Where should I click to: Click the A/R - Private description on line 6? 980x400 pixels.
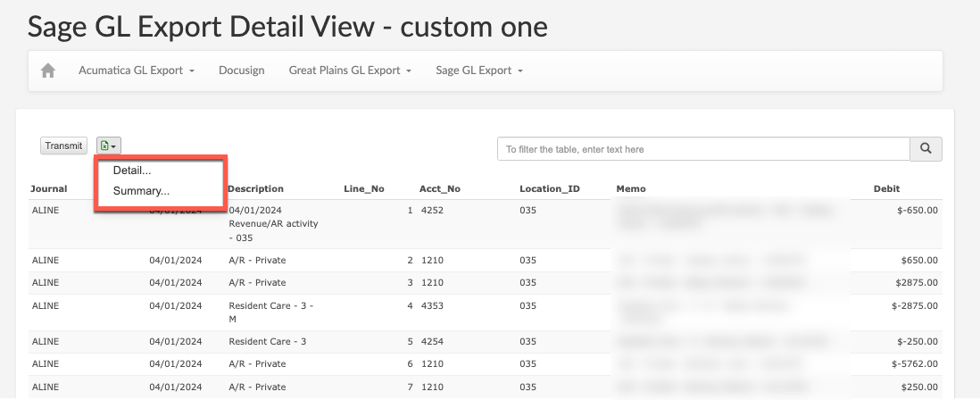tap(257, 364)
